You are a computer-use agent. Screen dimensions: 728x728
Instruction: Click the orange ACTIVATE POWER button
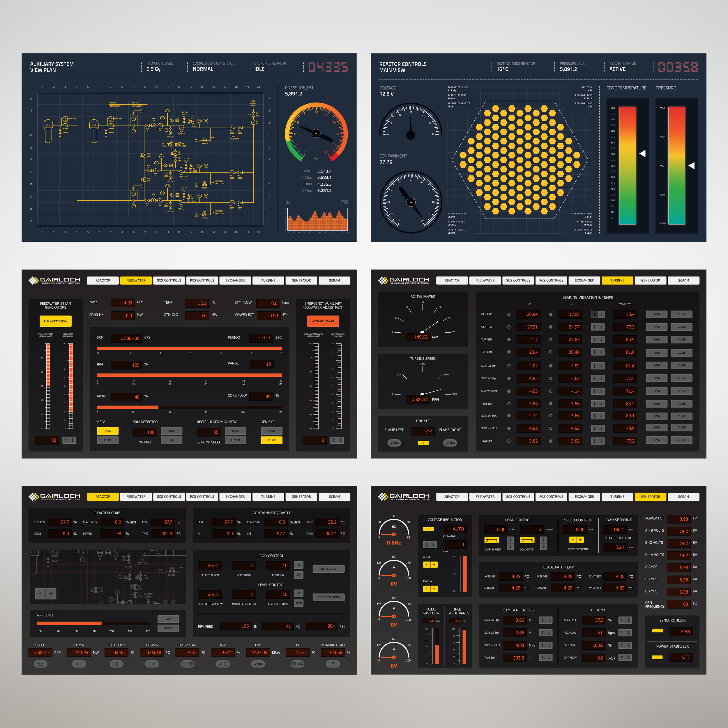(323, 321)
